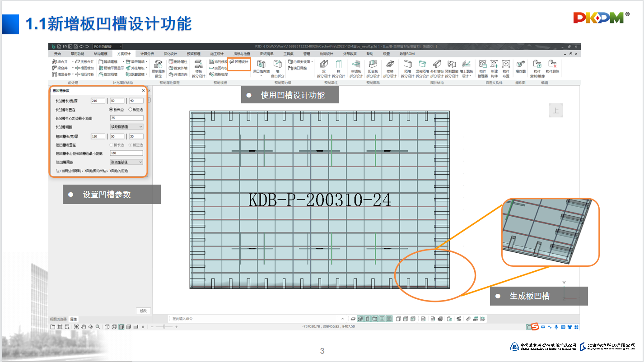Open the 计算分析 ribbon tab
The height and width of the screenshot is (362, 644).
(x=147, y=54)
